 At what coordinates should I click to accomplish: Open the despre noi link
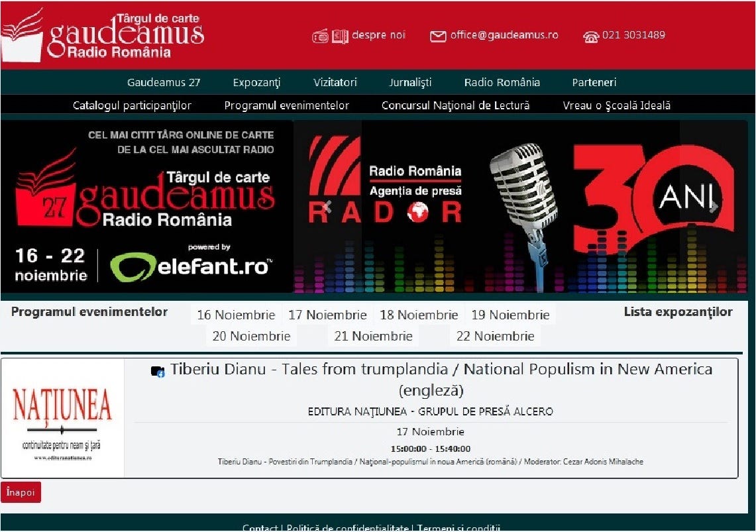(378, 34)
